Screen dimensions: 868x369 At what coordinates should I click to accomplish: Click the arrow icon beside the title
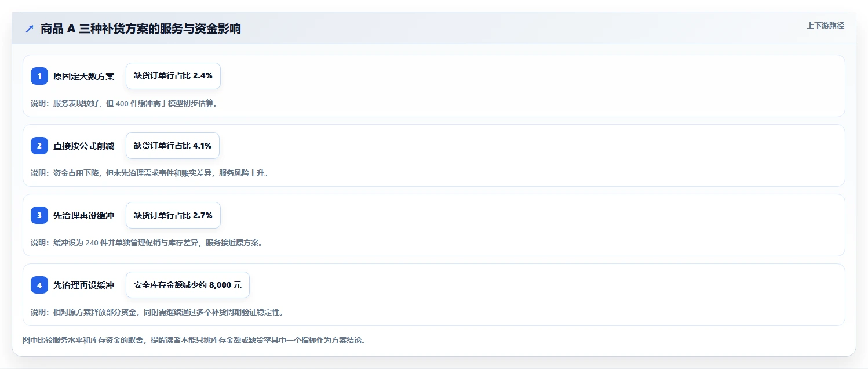(x=30, y=29)
